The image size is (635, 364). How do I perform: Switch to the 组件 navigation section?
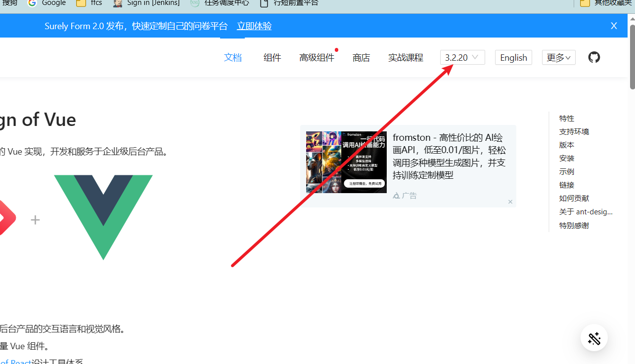[x=272, y=57]
